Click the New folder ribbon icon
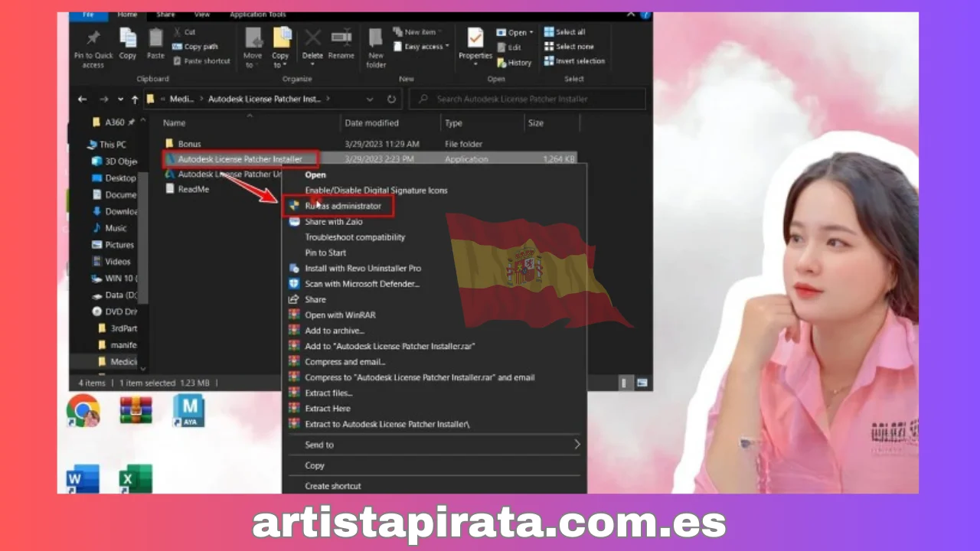The height and width of the screenshot is (551, 980). pyautogui.click(x=376, y=46)
